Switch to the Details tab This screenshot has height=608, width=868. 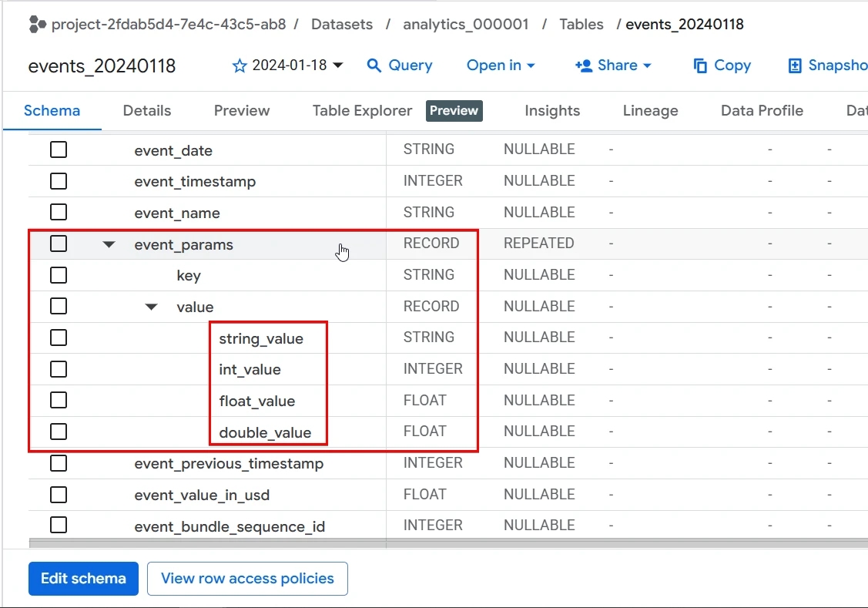pos(146,111)
